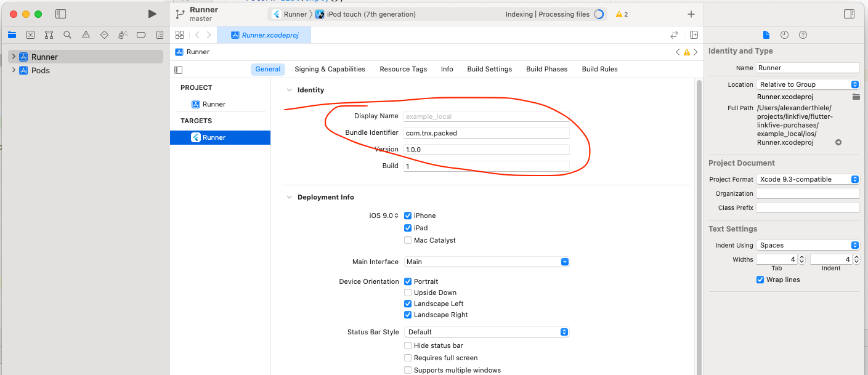The height and width of the screenshot is (375, 868).
Task: Choose project location with folder icon
Action: [856, 97]
